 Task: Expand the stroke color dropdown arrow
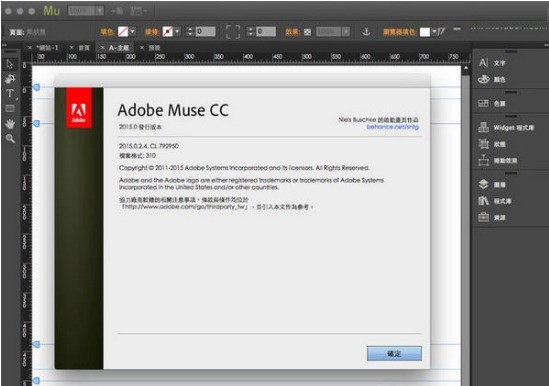(177, 32)
